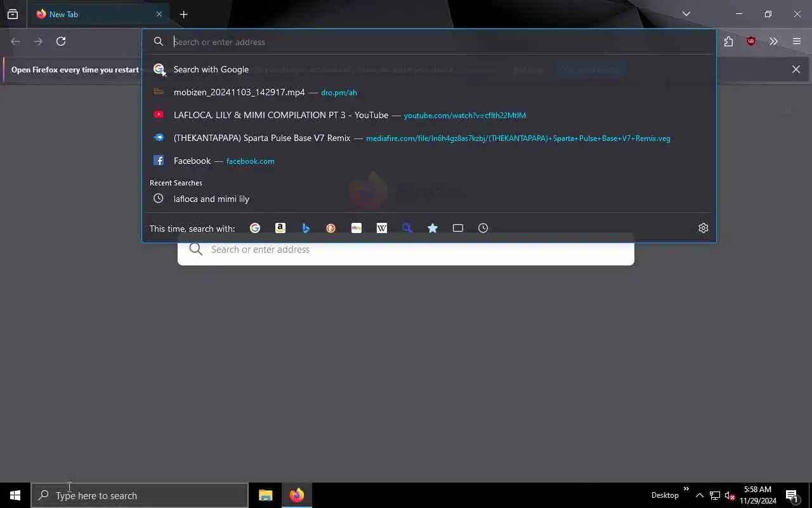Go forward one page
Screen dimensions: 812x508
(38, 41)
